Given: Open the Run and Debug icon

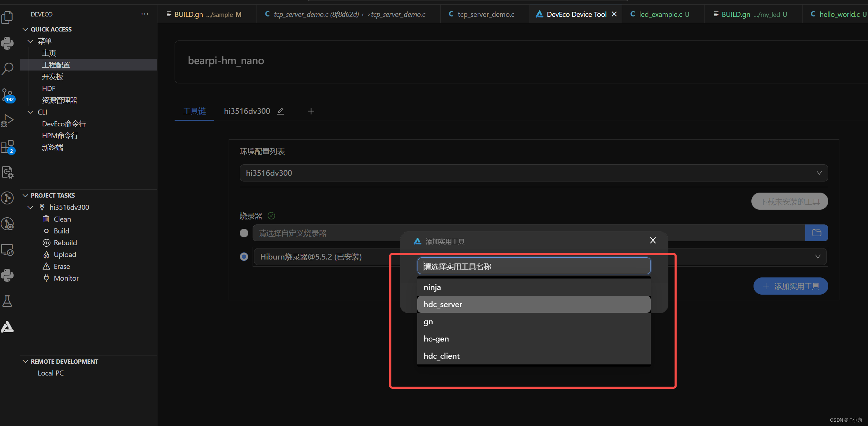Looking at the screenshot, I should tap(8, 121).
